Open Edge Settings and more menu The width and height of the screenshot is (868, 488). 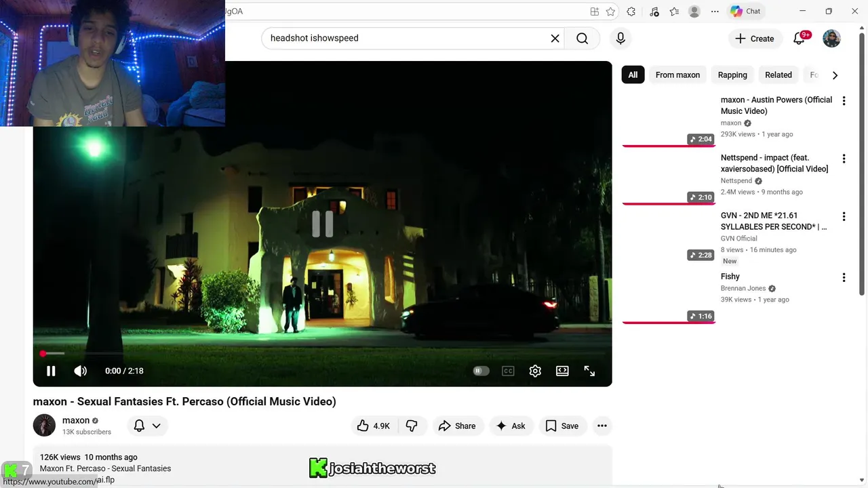[x=715, y=12]
